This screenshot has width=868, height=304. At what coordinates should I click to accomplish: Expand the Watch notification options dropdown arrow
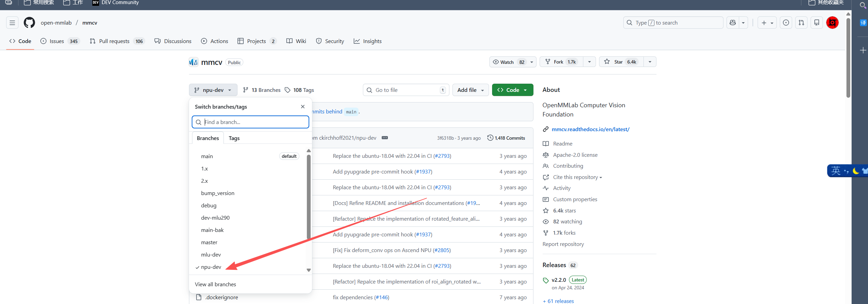click(532, 62)
